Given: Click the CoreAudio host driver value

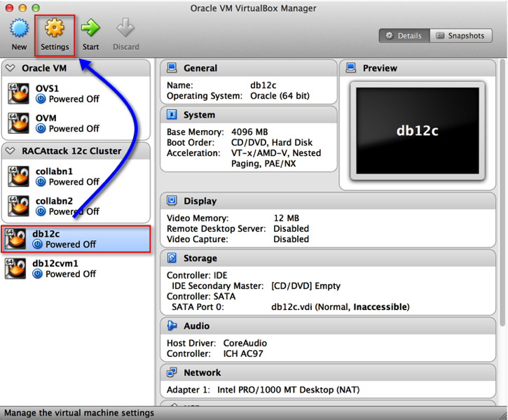Looking at the screenshot, I should pos(245,343).
